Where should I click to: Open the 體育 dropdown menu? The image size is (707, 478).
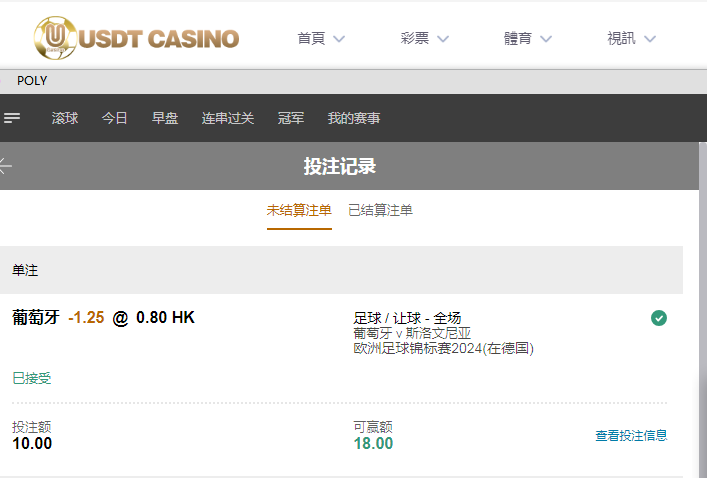pyautogui.click(x=528, y=39)
